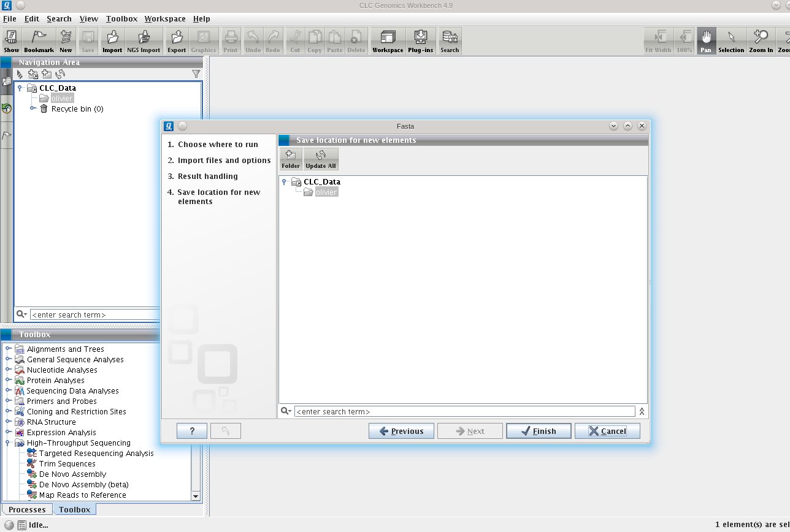Click the new folder icon in Navigation Area
Screen dimensions: 790x532
(47, 74)
